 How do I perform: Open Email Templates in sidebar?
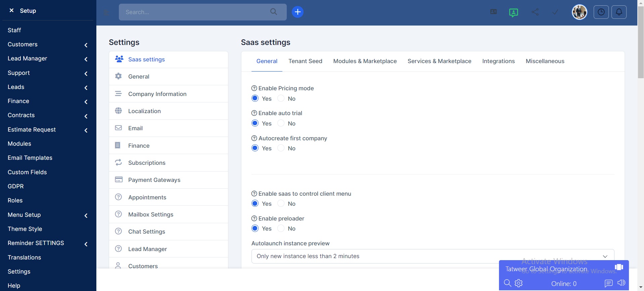coord(30,158)
